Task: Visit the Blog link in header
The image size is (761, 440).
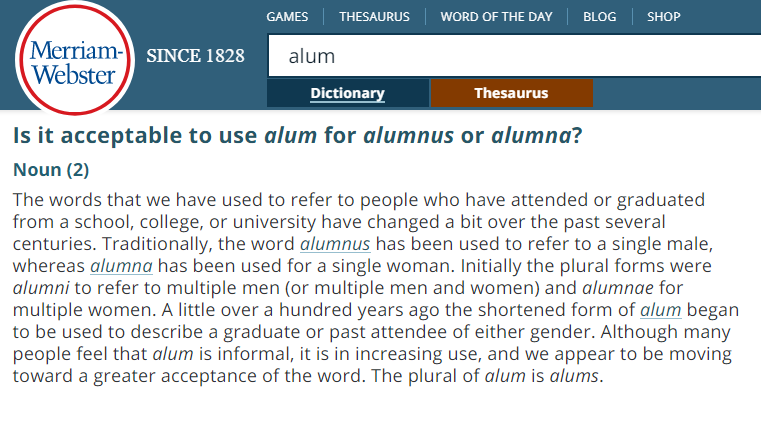Action: tap(599, 16)
